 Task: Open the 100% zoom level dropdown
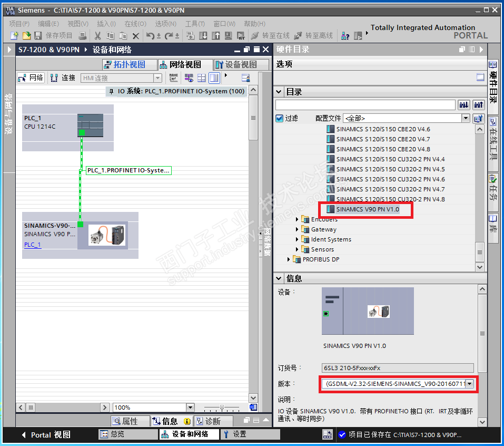click(x=190, y=408)
